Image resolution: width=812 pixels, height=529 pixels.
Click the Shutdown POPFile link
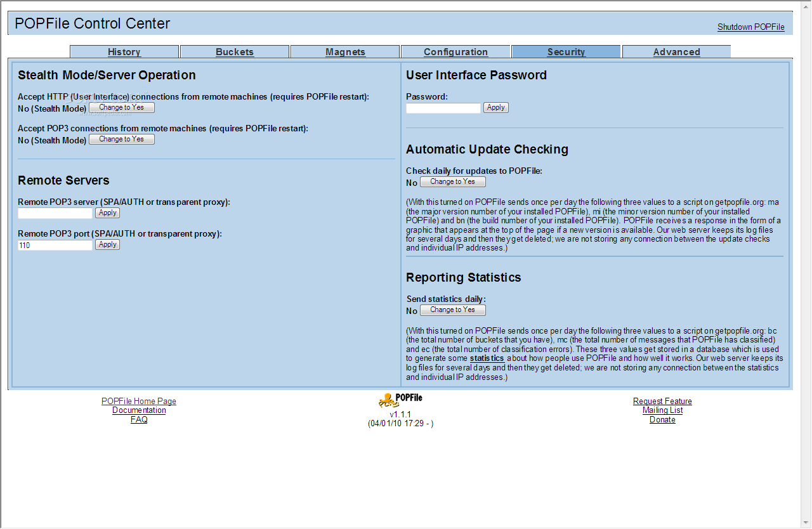[751, 27]
